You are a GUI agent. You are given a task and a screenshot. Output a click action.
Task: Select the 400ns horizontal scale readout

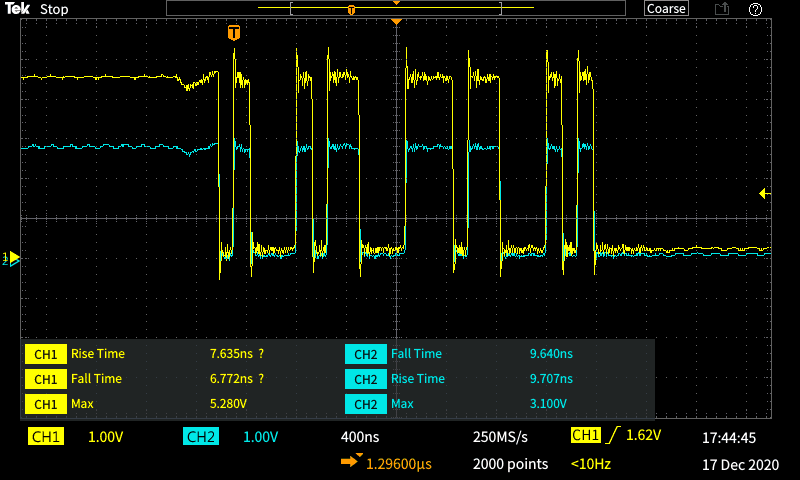[x=360, y=437]
